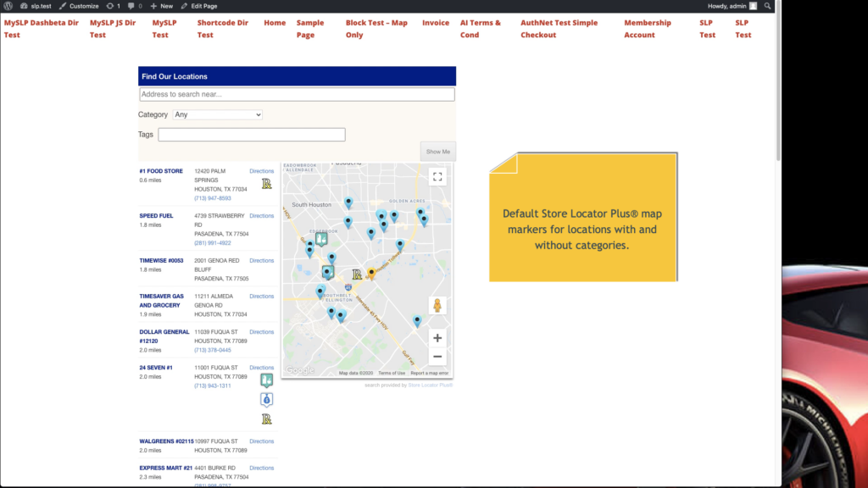Open the updates icon showing 1
Screen dimensions: 868x488
point(110,6)
